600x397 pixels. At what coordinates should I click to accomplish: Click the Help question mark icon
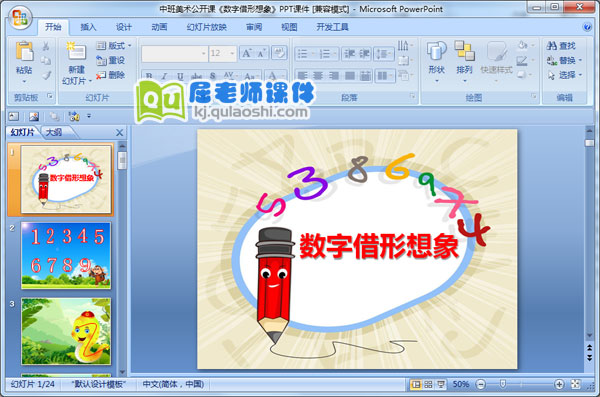pyautogui.click(x=587, y=27)
